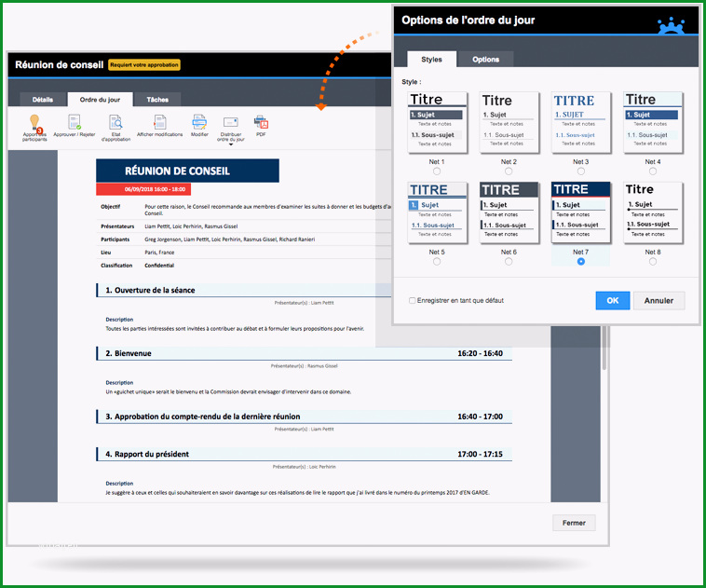The image size is (706, 588).
Task: Click the Fermer button
Action: [574, 523]
